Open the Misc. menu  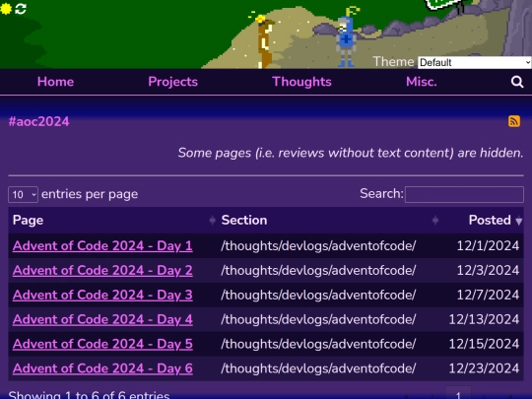(422, 82)
